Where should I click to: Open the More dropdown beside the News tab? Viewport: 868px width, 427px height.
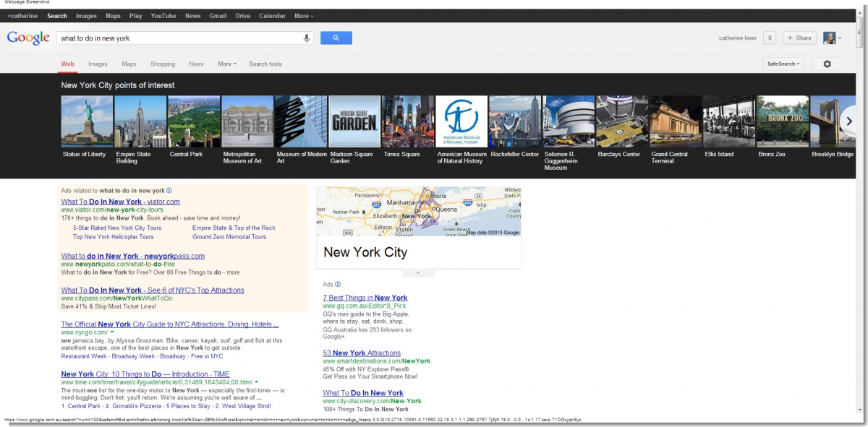(227, 64)
